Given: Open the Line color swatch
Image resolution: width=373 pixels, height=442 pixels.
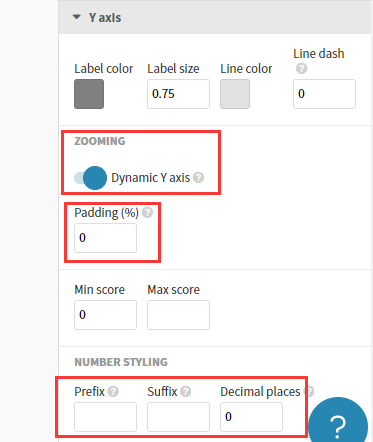Looking at the screenshot, I should [235, 94].
